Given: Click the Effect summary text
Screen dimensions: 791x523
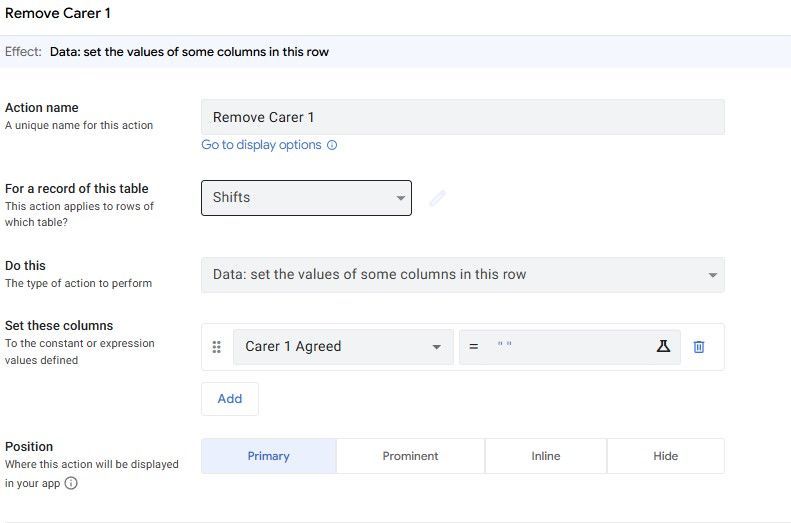Looking at the screenshot, I should tap(189, 52).
